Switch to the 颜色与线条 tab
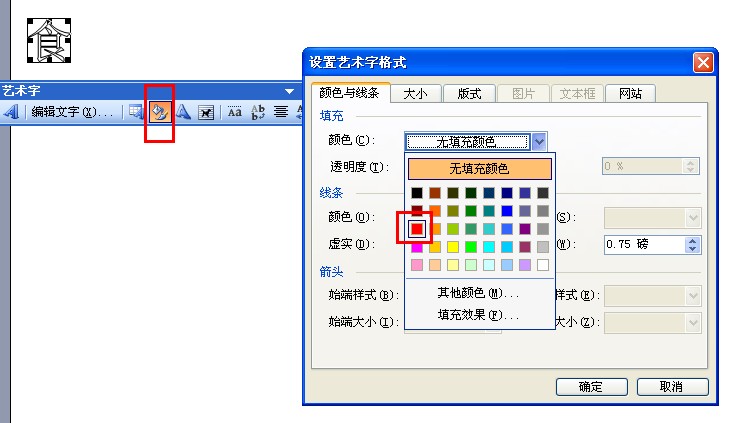The image size is (747, 423). point(350,93)
